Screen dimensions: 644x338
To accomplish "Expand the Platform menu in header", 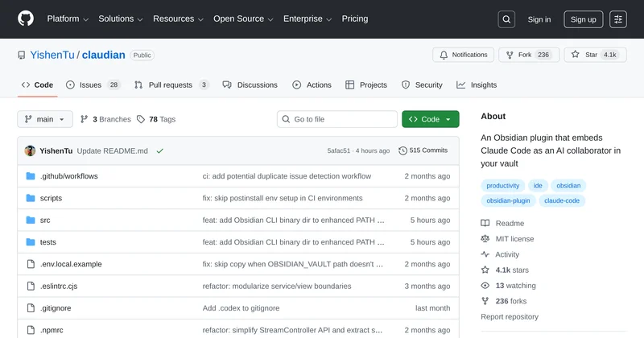I will coord(68,19).
